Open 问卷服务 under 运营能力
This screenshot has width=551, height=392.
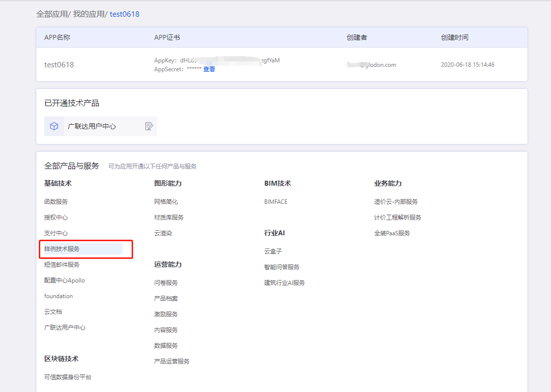[166, 283]
